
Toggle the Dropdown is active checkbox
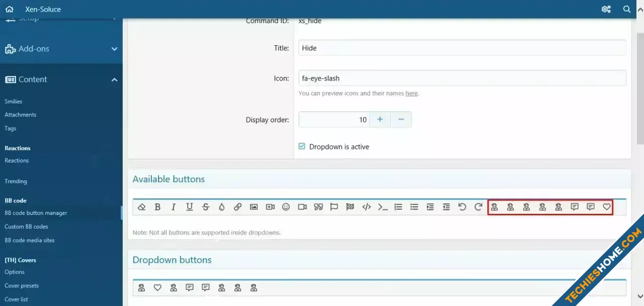(302, 146)
